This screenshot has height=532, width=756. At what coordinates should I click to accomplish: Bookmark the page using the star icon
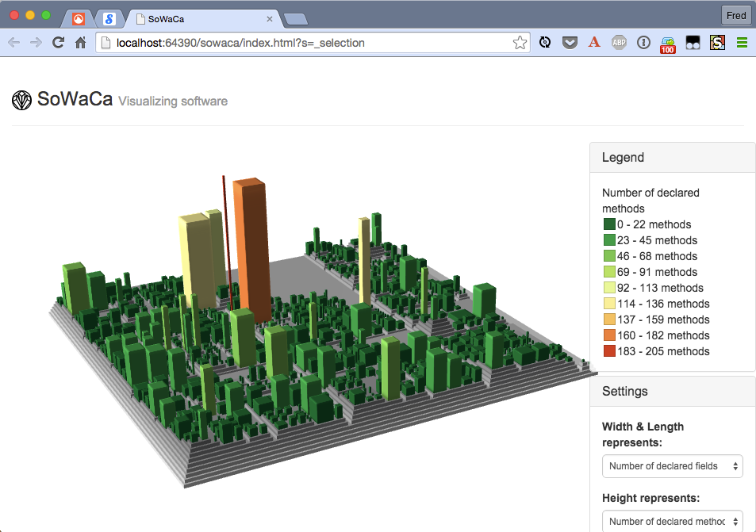[520, 42]
